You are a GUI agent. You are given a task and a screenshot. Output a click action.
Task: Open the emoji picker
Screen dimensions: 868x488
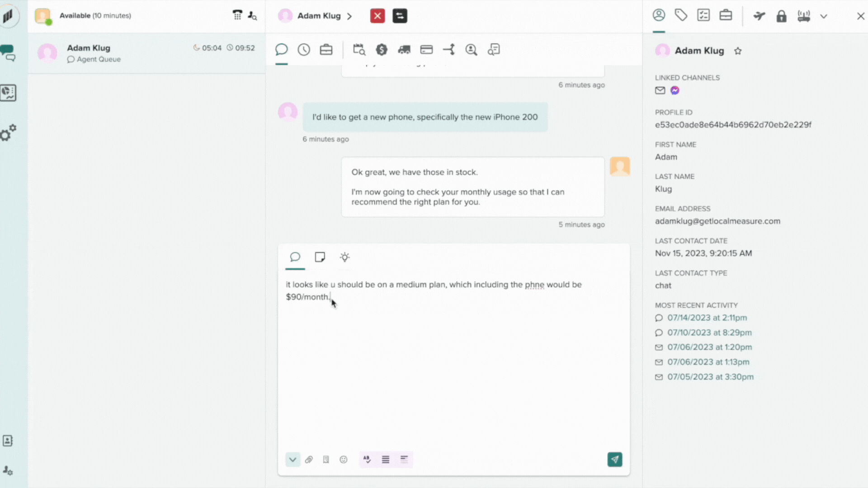pos(344,460)
